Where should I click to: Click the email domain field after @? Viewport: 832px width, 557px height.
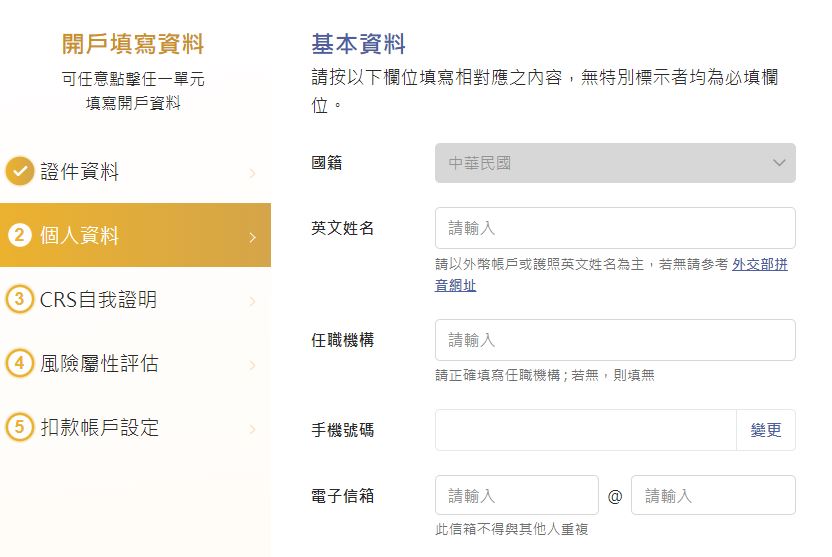pyautogui.click(x=713, y=495)
